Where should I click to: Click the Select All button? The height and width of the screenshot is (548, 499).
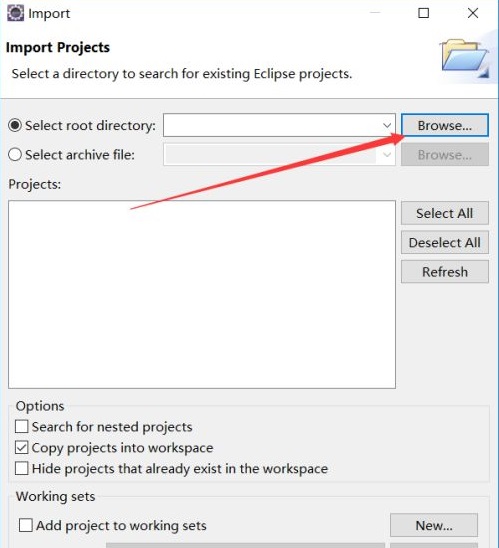pyautogui.click(x=444, y=213)
